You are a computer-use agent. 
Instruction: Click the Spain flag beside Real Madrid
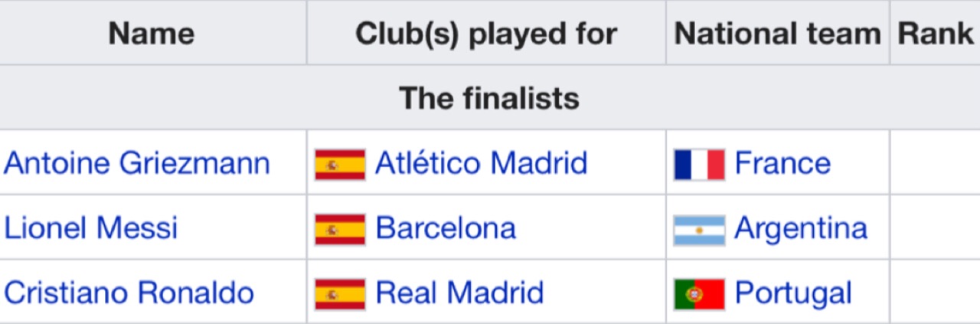coord(340,294)
